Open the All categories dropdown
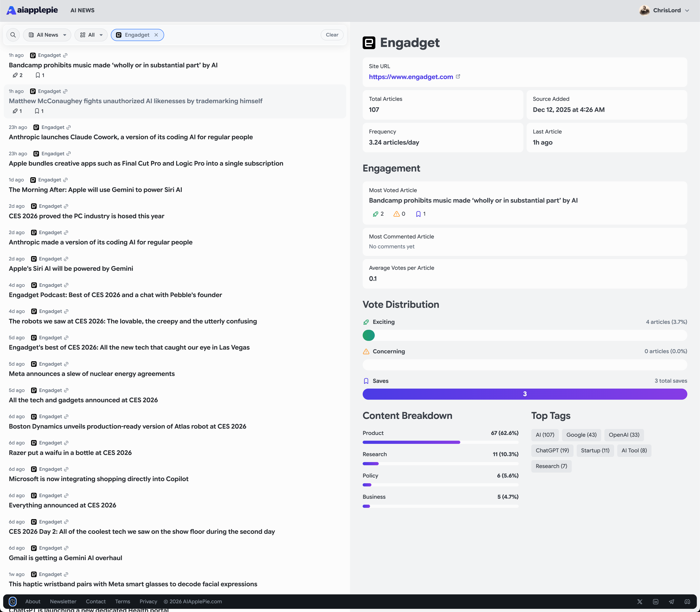 pyautogui.click(x=91, y=35)
